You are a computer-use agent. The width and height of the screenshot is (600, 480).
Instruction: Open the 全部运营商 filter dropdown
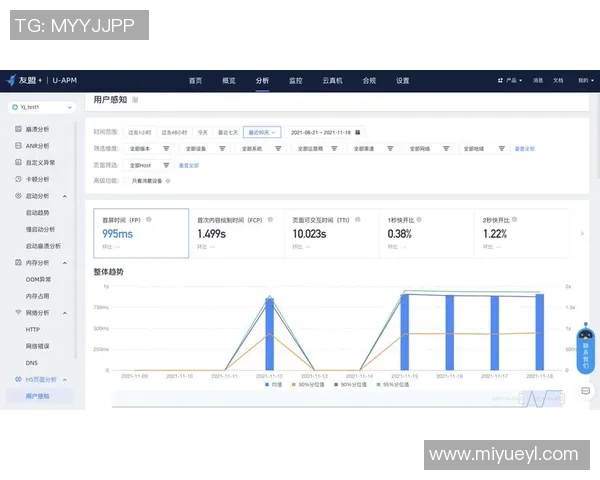316,149
